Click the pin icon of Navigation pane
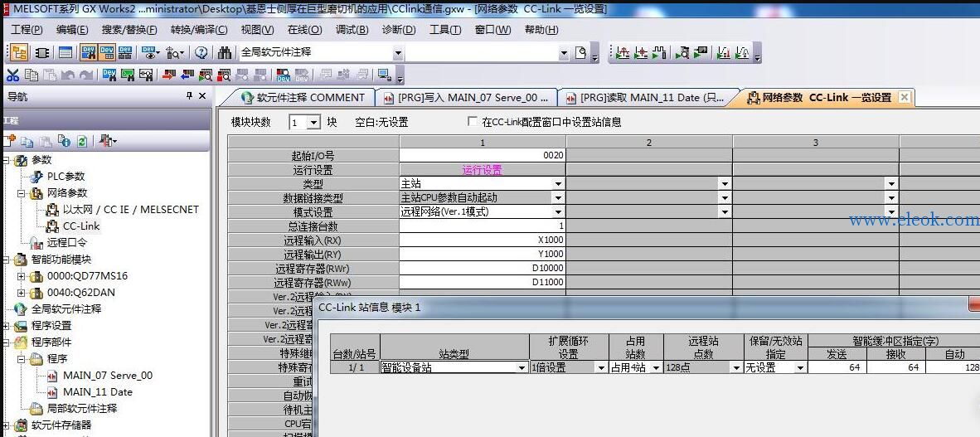Viewport: 980px width, 437px height. click(189, 95)
